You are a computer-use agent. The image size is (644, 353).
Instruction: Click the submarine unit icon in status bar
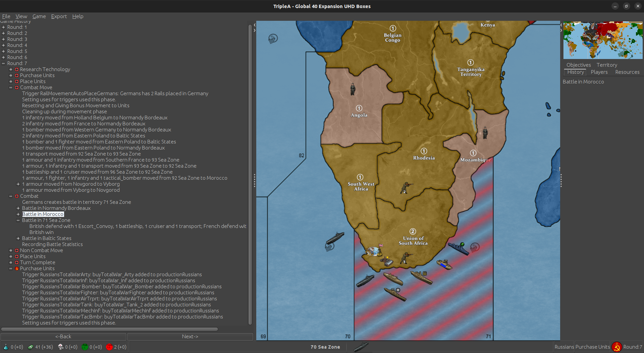pos(361,347)
